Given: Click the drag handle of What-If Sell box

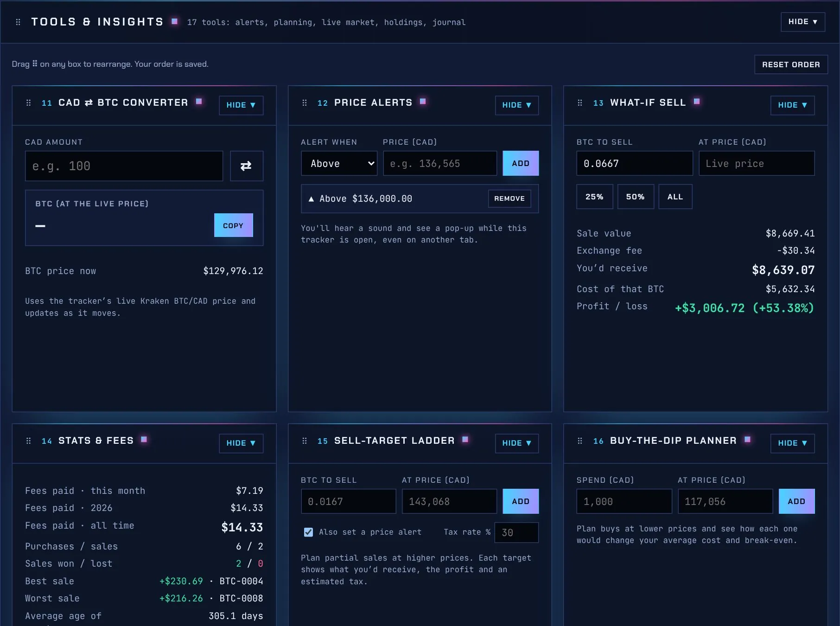Looking at the screenshot, I should (580, 102).
